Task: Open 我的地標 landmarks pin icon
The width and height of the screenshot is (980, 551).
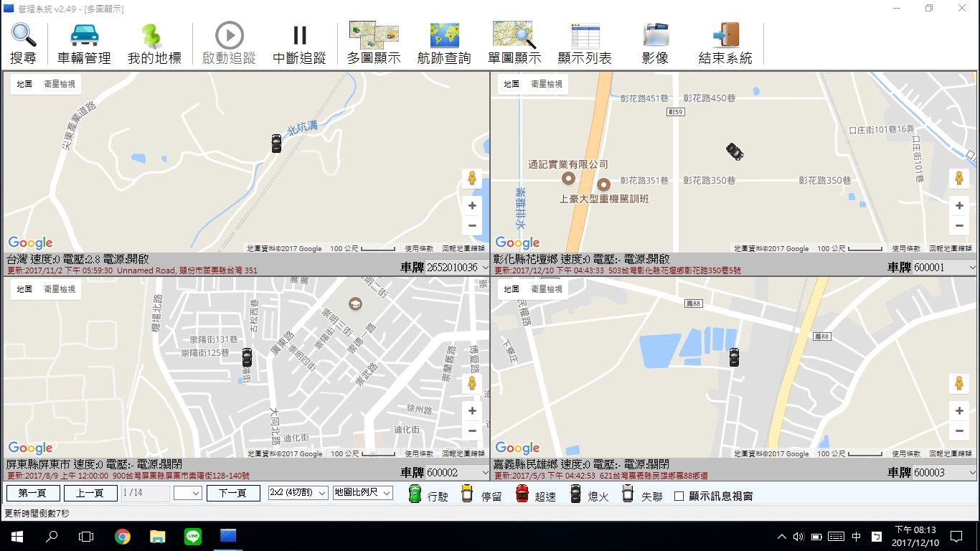Action: [x=154, y=44]
